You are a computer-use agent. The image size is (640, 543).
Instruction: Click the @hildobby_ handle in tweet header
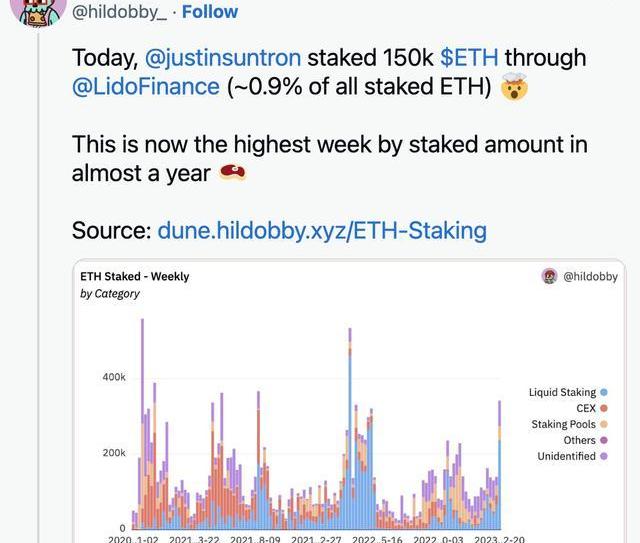coord(118,12)
